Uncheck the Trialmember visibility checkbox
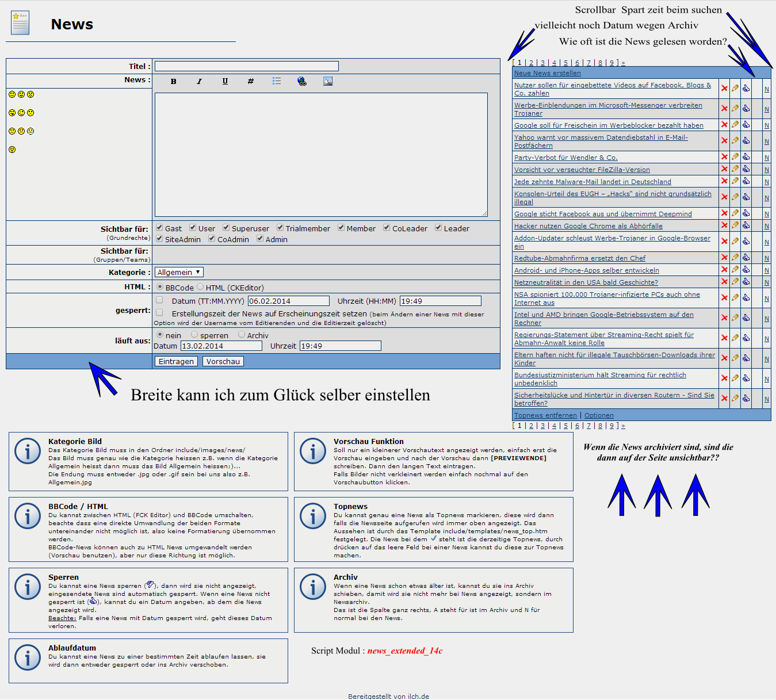776x700 pixels. (x=280, y=228)
